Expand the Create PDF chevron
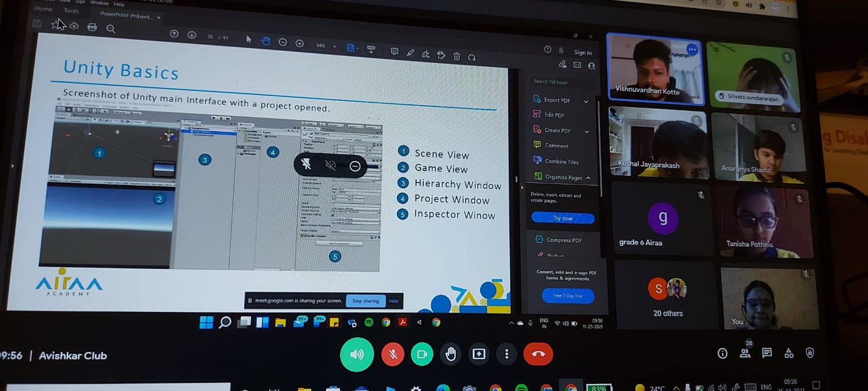 pyautogui.click(x=586, y=131)
